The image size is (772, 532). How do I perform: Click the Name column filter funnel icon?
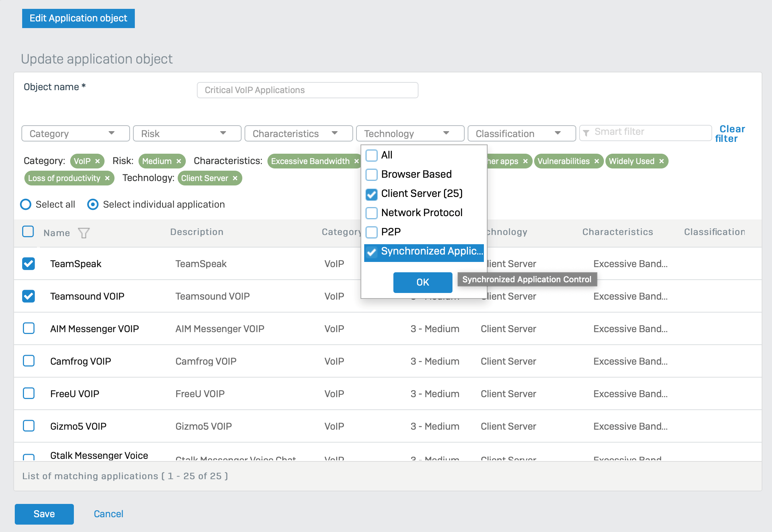point(84,233)
